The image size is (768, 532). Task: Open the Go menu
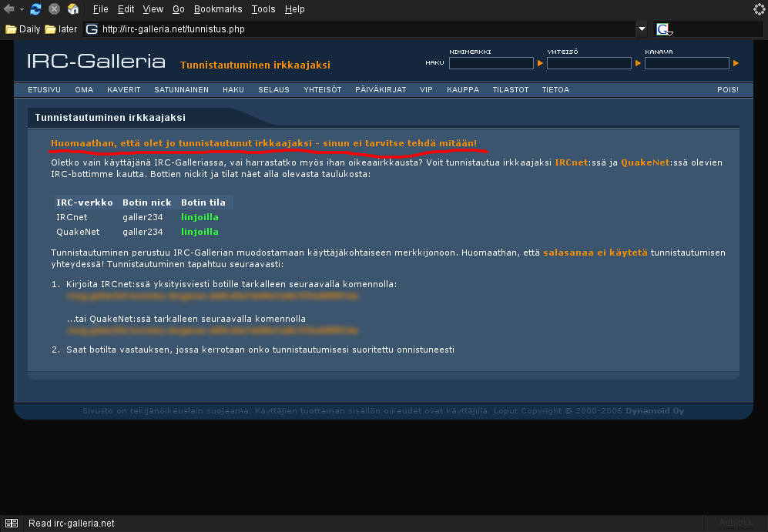point(178,8)
